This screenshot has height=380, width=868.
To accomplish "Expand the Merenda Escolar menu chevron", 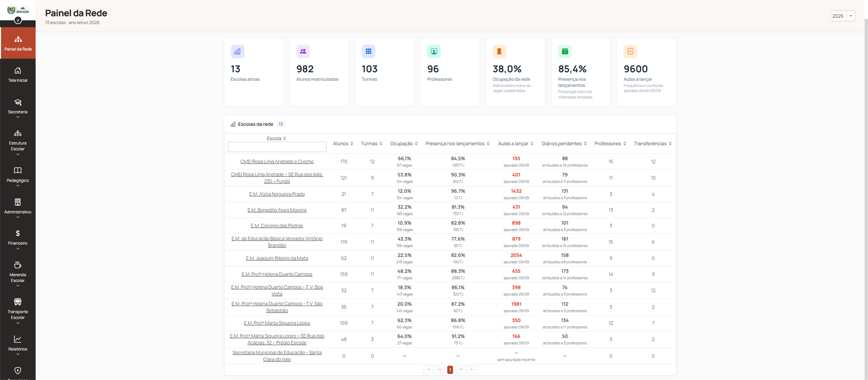I will pos(18,286).
